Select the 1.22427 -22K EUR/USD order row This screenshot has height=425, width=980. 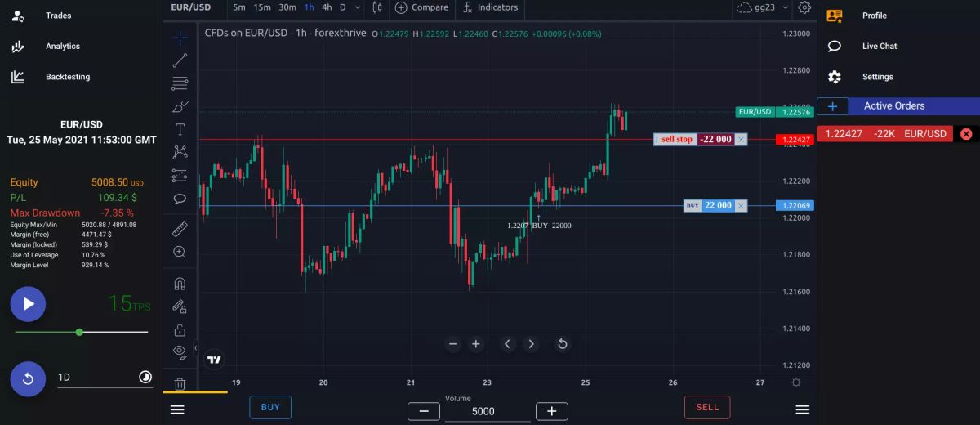[x=885, y=134]
